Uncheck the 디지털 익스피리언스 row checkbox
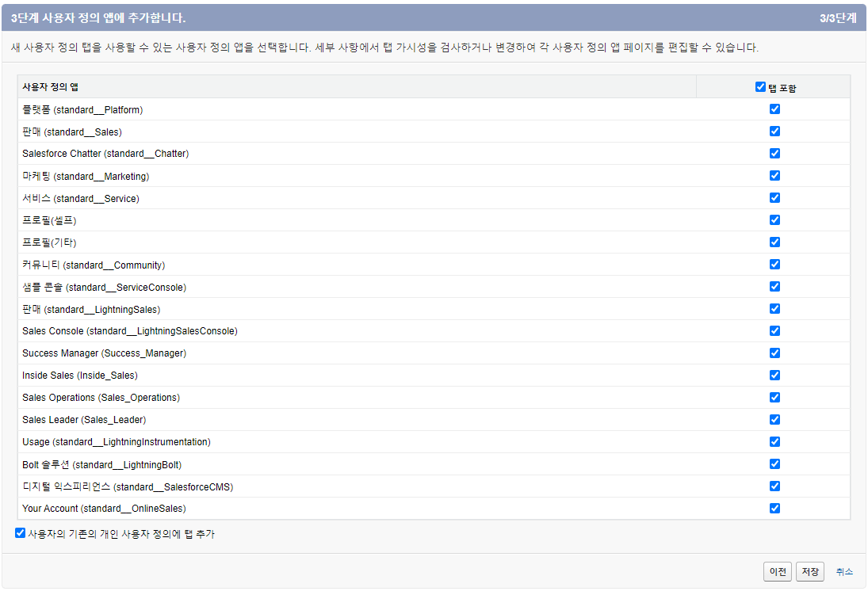The width and height of the screenshot is (868, 595). click(774, 486)
